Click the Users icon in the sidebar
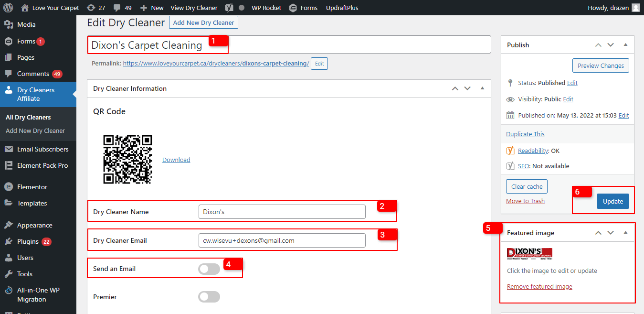This screenshot has width=644, height=314. pyautogui.click(x=9, y=258)
